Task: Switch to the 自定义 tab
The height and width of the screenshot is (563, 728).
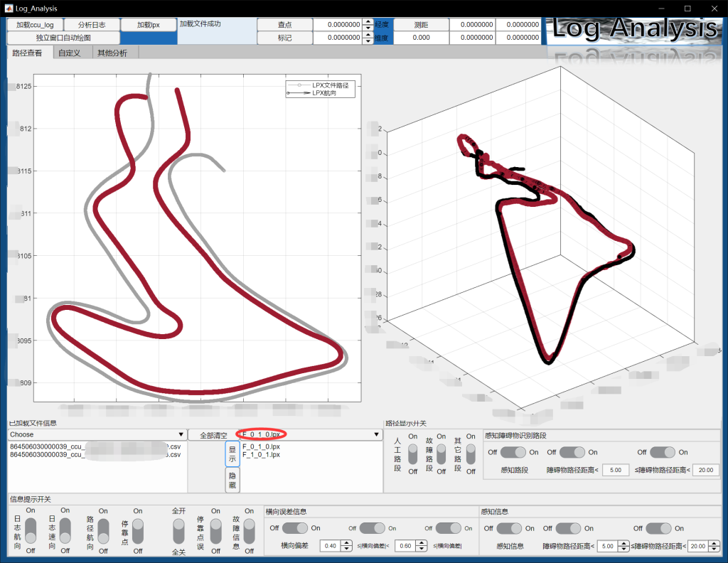Action: click(69, 53)
